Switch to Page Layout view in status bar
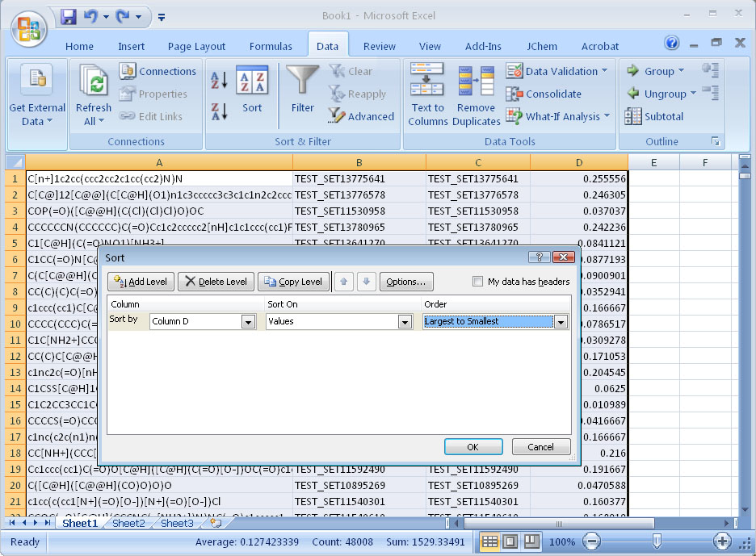This screenshot has height=556, width=756. point(510,541)
